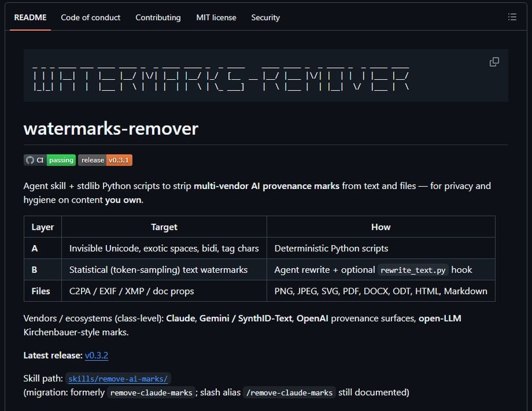Viewport: 532px width, 411px height.
Task: Click 'Gemini / SynthID-Text' bold text
Action: [246, 318]
